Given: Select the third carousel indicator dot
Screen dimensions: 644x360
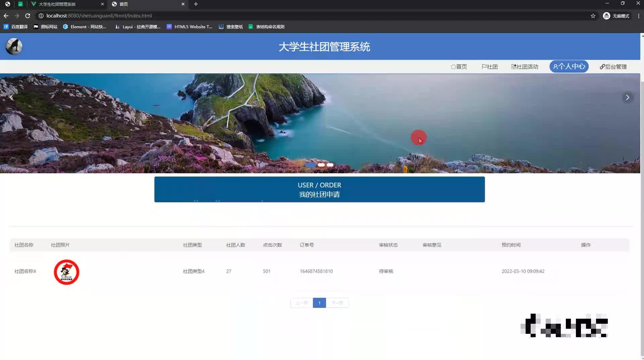Looking at the screenshot, I should 330,165.
